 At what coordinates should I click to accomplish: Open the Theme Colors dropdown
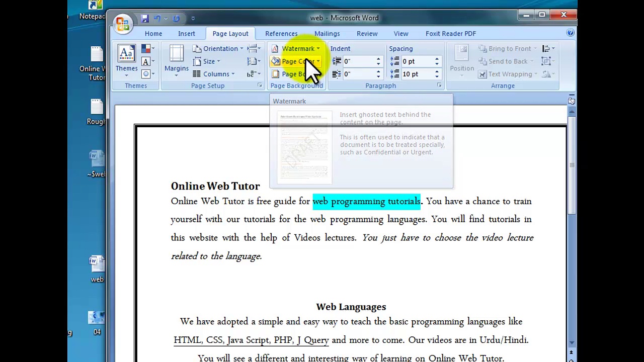pyautogui.click(x=148, y=49)
